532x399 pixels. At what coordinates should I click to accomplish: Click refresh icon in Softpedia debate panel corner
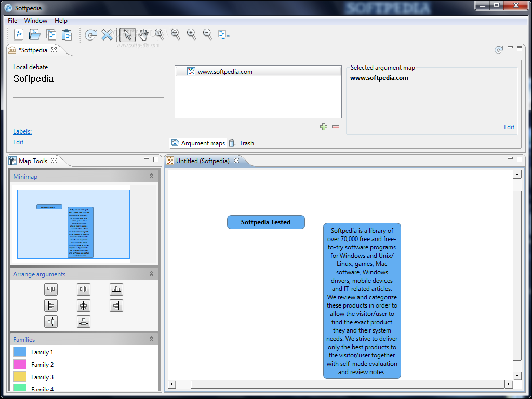pyautogui.click(x=498, y=50)
